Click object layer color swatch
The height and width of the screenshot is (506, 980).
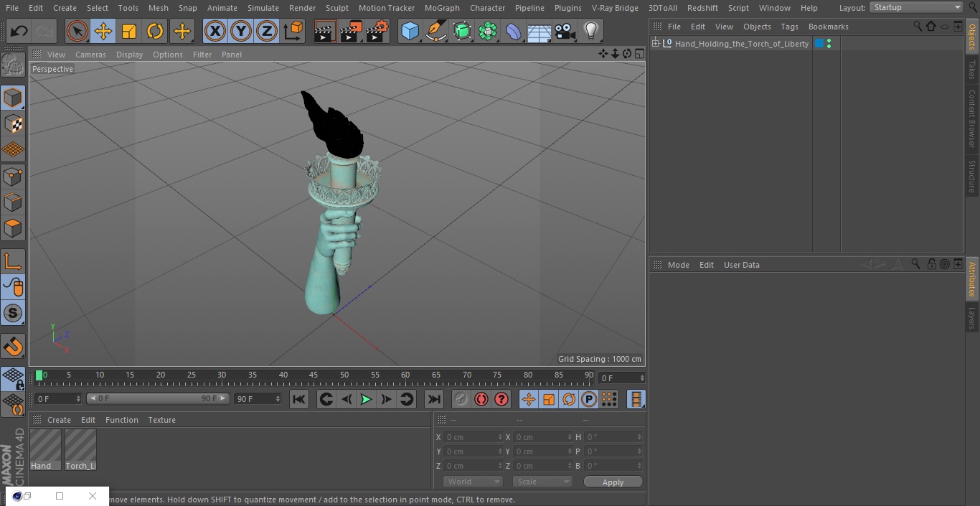pos(819,44)
